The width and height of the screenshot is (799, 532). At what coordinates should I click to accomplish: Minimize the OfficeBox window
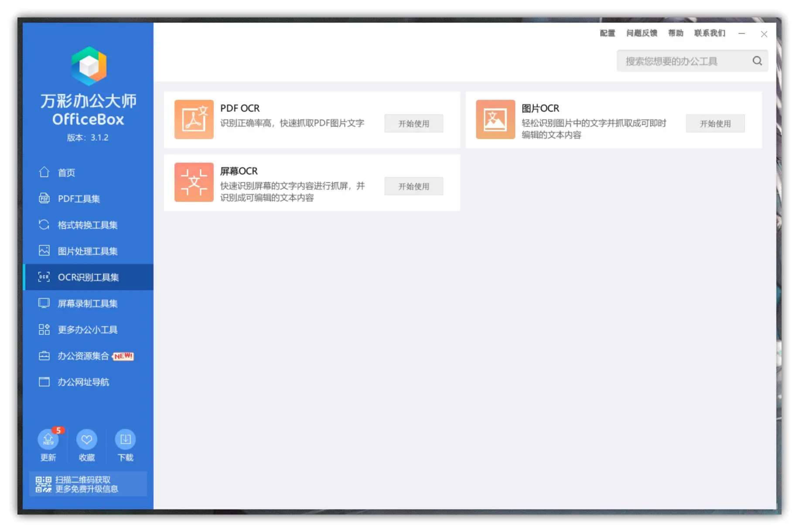741,34
